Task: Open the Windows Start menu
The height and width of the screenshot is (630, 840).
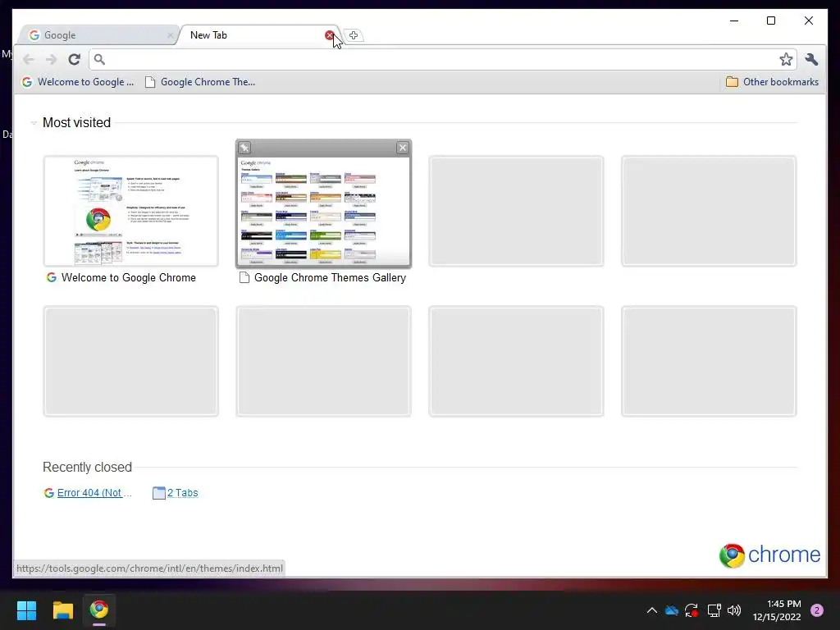Action: pos(26,610)
